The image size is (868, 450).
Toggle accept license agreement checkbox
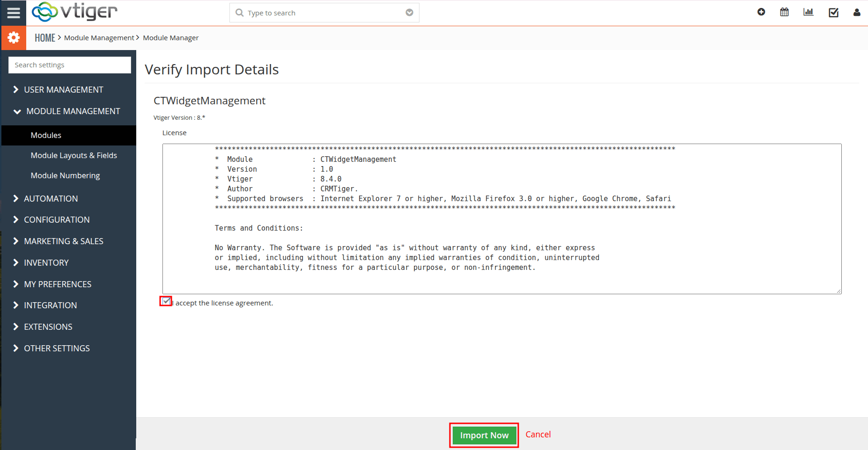pyautogui.click(x=166, y=301)
